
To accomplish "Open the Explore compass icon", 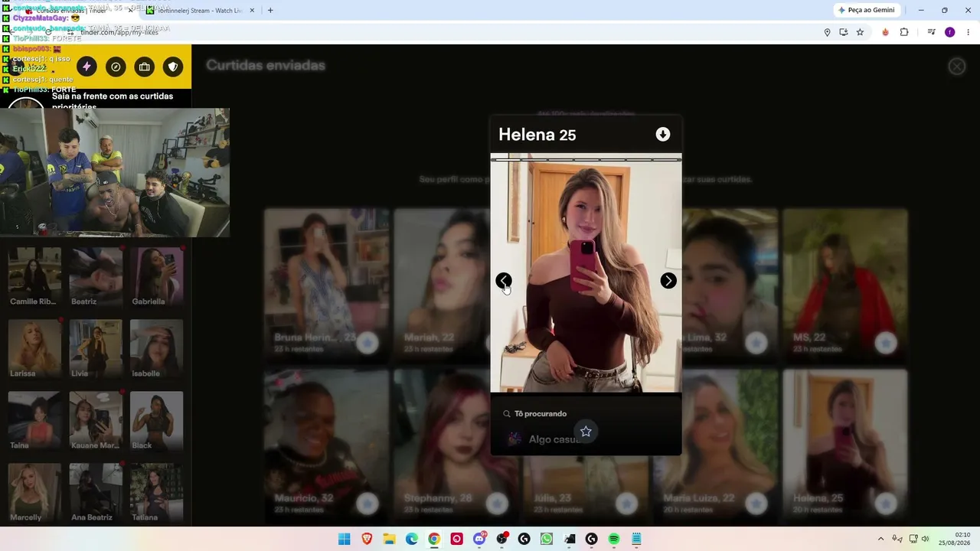I will click(x=116, y=67).
